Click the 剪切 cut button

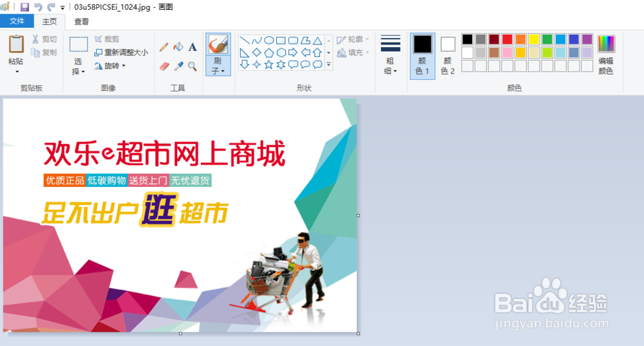(x=44, y=39)
